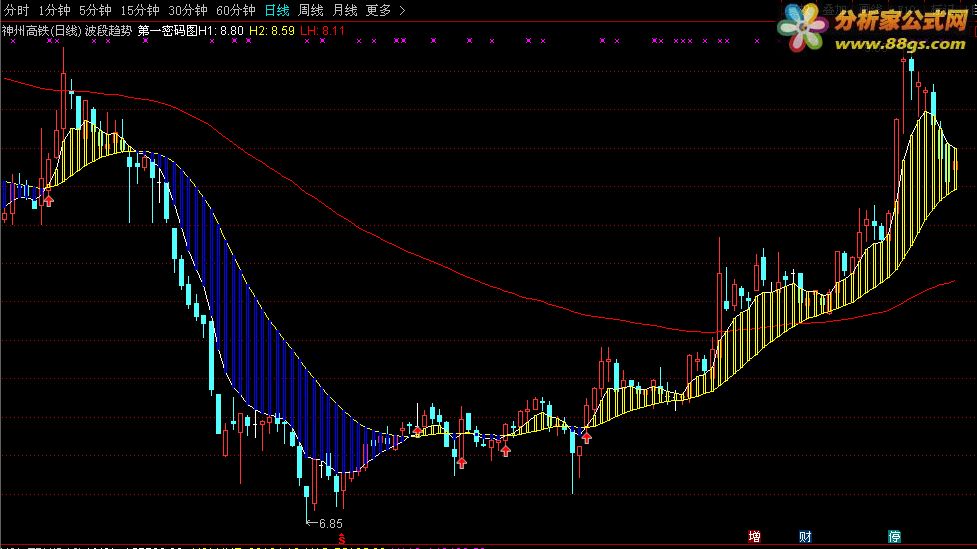Switch to the 5分钟 period tab
977x549 pixels.
pyautogui.click(x=95, y=11)
